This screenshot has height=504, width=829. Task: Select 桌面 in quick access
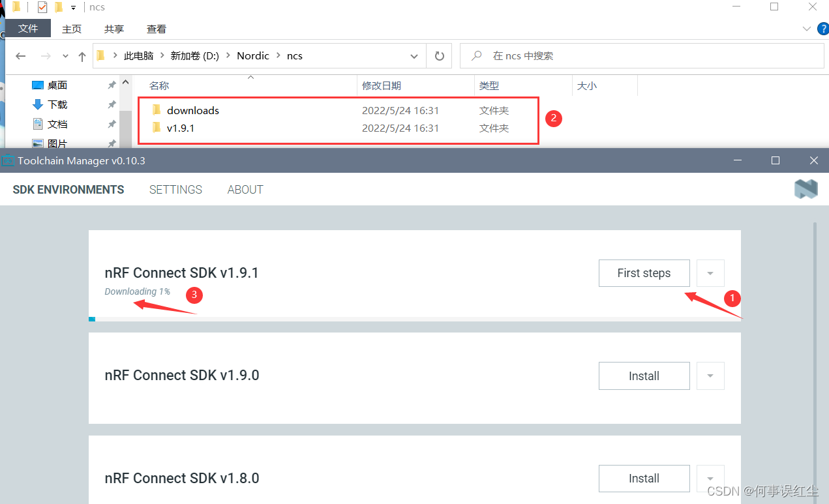pos(57,85)
